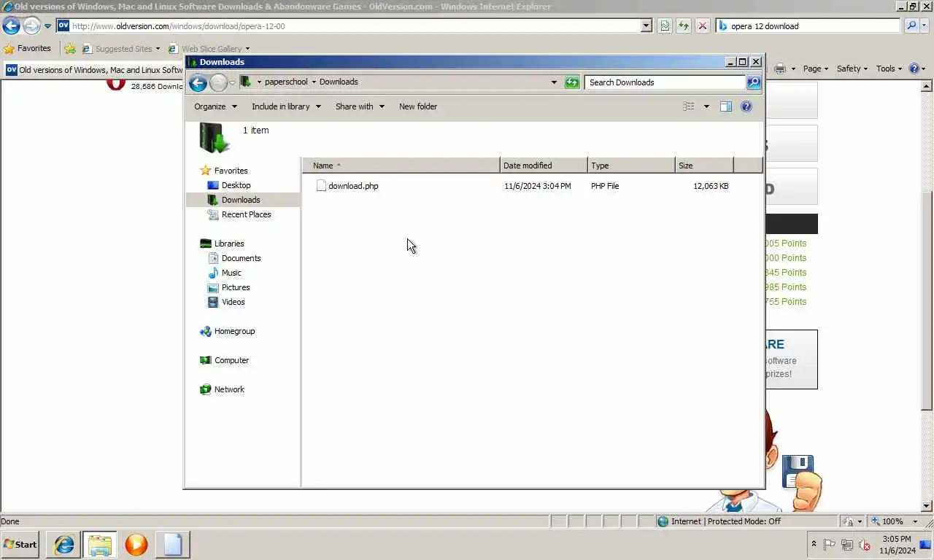Open the Share with dropdown
This screenshot has height=560, width=934.
359,106
